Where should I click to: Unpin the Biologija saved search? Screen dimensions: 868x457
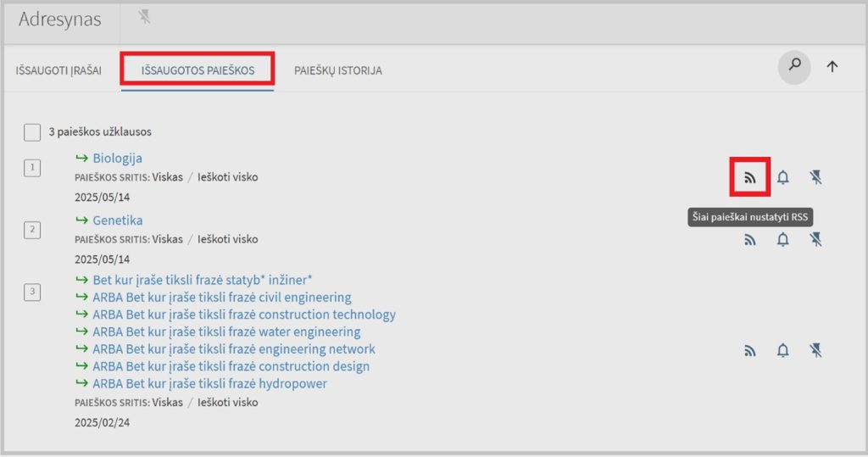coord(815,177)
